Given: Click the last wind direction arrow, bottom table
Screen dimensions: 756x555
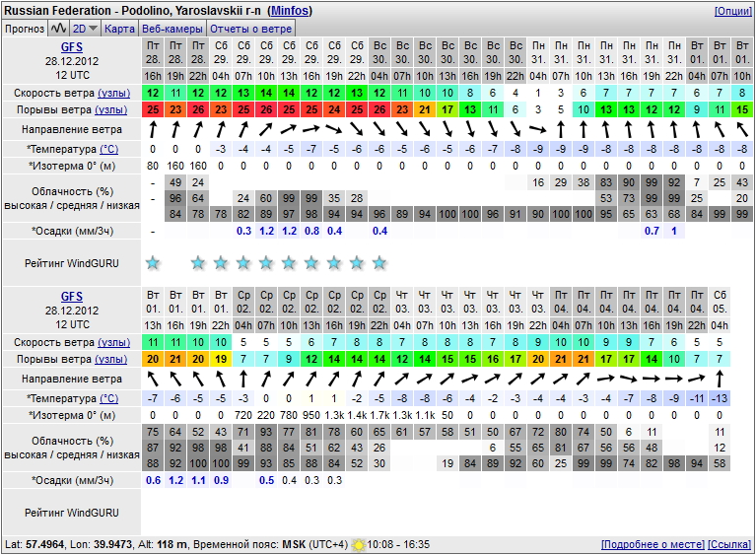Looking at the screenshot, I should click(720, 379).
